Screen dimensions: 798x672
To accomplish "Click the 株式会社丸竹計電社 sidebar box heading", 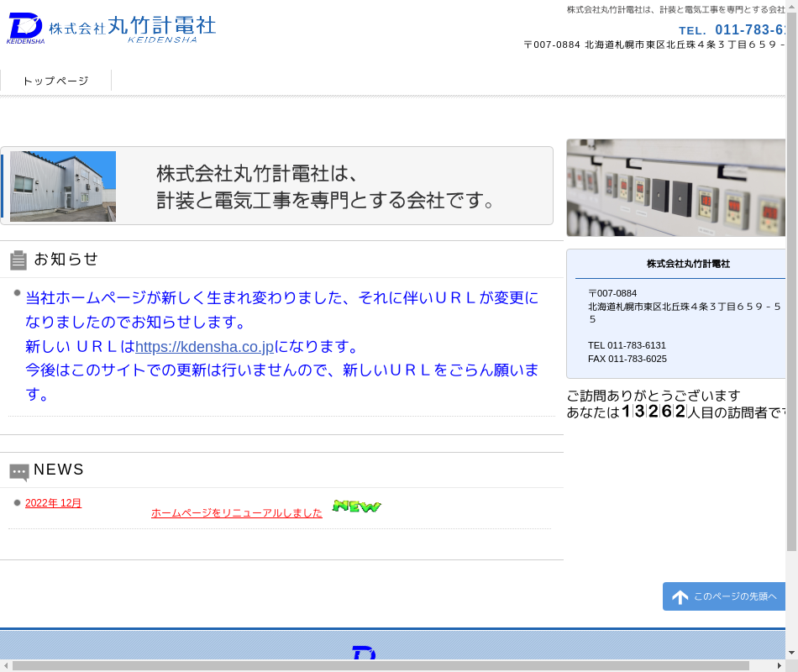I will point(688,264).
